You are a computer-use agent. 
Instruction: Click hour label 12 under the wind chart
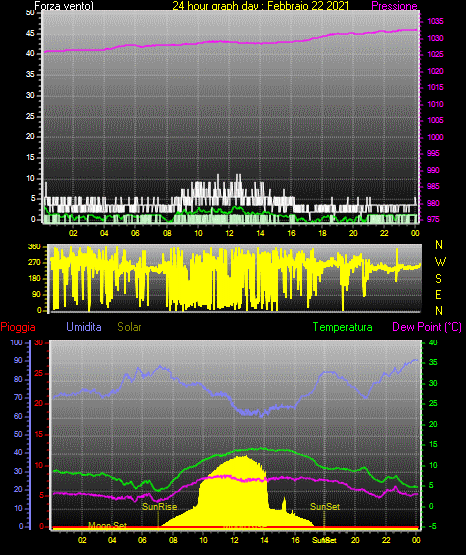(x=229, y=233)
